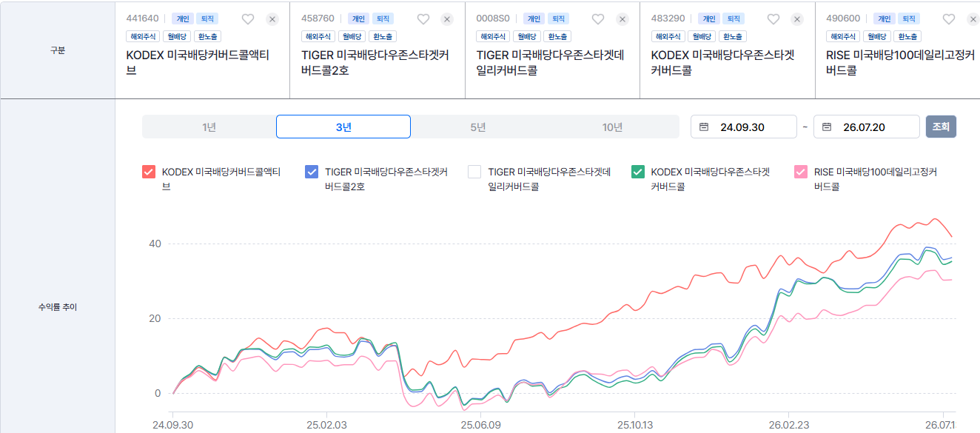Favorite KODEX 미국배당다우존스타겟커버드콜 with heart icon
Image resolution: width=980 pixels, height=433 pixels.
(x=773, y=19)
